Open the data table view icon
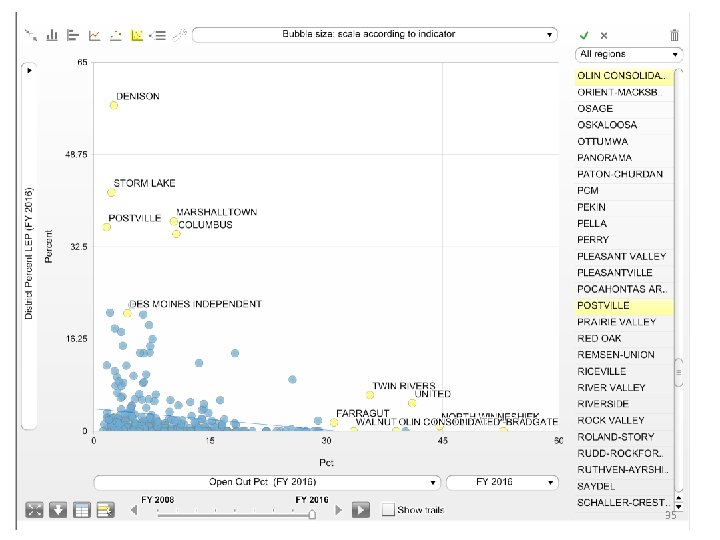This screenshot has height=540, width=720. pyautogui.click(x=81, y=510)
